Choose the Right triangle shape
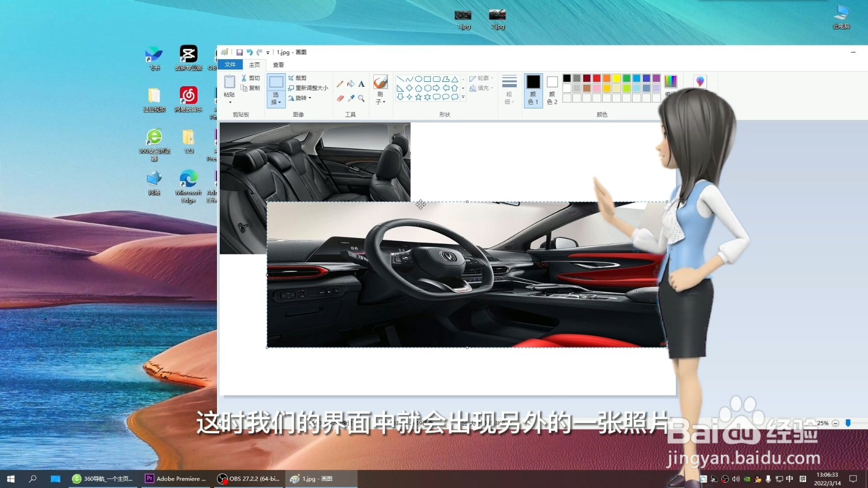The width and height of the screenshot is (868, 488). [x=400, y=88]
